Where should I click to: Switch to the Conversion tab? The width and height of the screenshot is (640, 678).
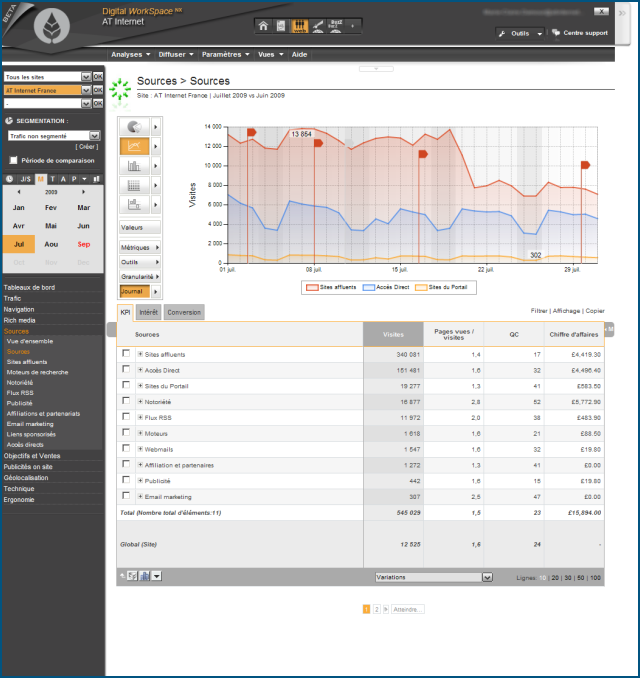[x=184, y=312]
